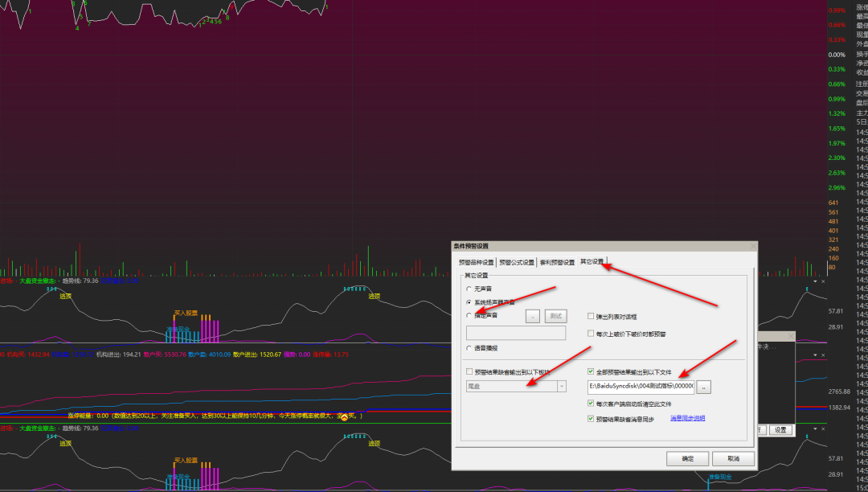Click the 测试 sound test button
This screenshot has height=492, width=868.
556,316
